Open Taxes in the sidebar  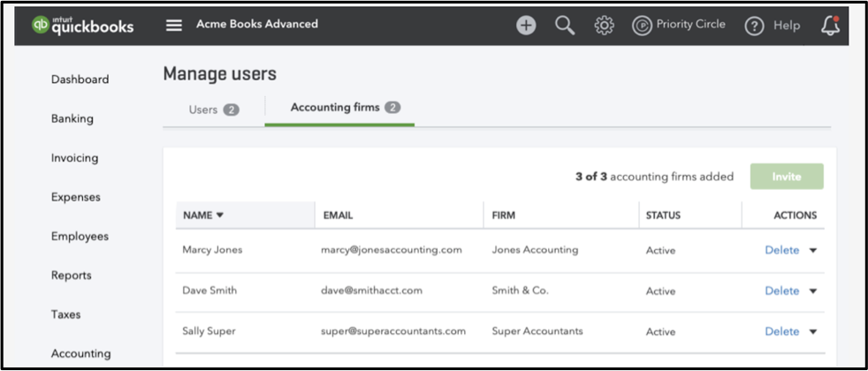pos(66,314)
